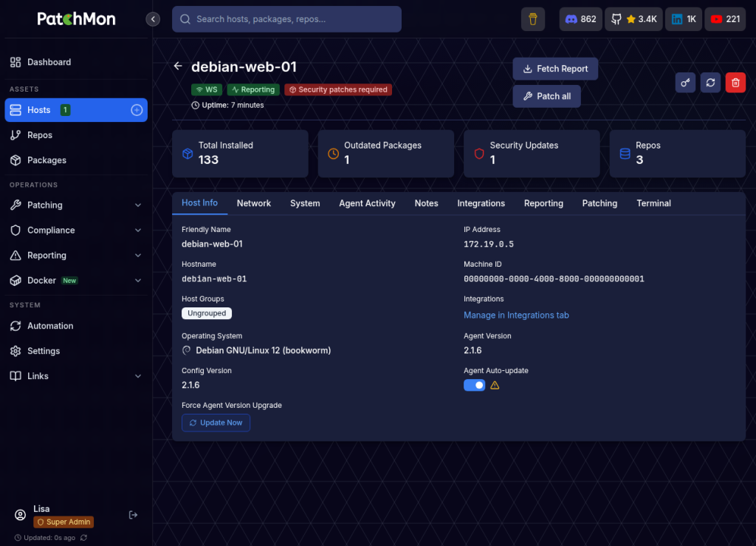This screenshot has width=756, height=546.
Task: Click the IP address 172.19.0.5
Action: tap(489, 244)
